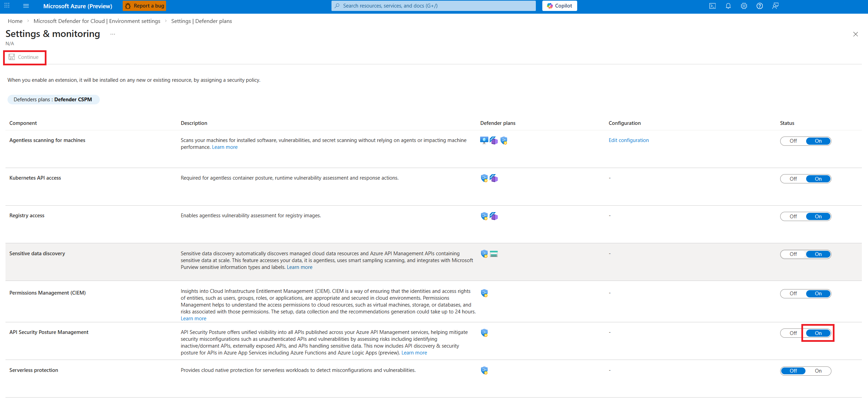The image size is (868, 401).
Task: Open the Azure portal hamburger menu
Action: point(26,6)
